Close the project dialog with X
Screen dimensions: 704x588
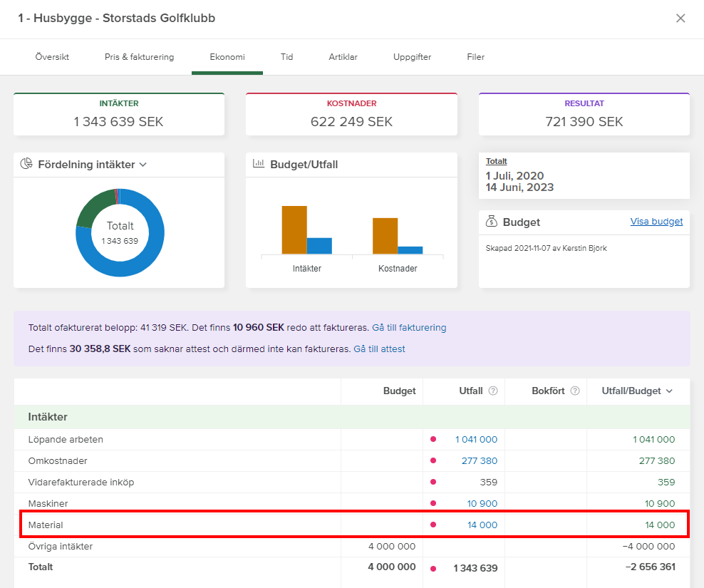tap(680, 19)
